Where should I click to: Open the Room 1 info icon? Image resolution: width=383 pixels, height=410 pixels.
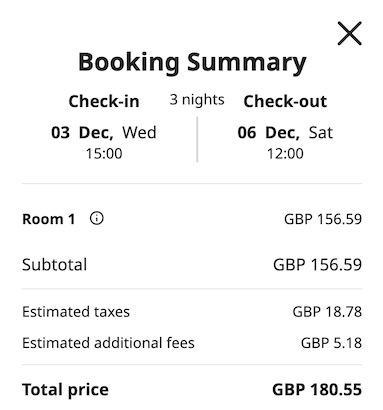click(97, 219)
